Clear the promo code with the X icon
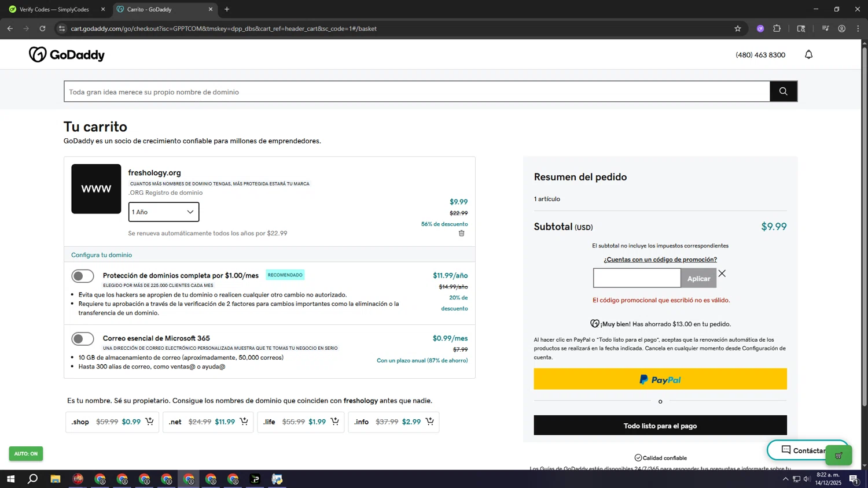 (x=722, y=273)
